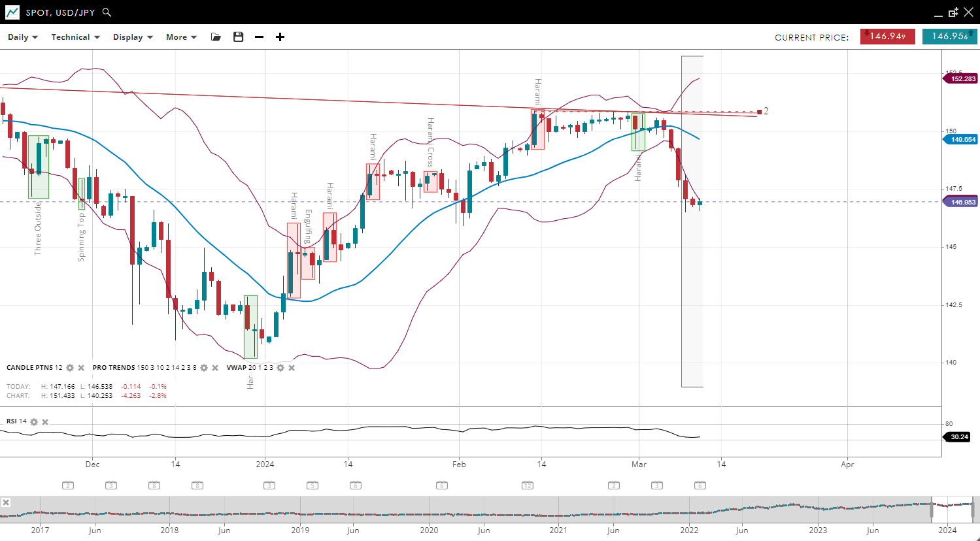Remove the RSI 14 indicator
The width and height of the screenshot is (980, 541).
pyautogui.click(x=45, y=422)
